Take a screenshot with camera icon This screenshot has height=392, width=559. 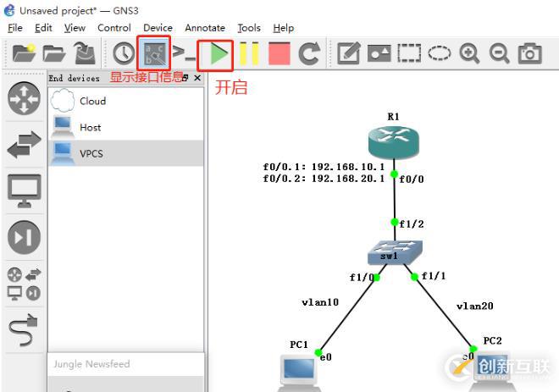point(529,53)
